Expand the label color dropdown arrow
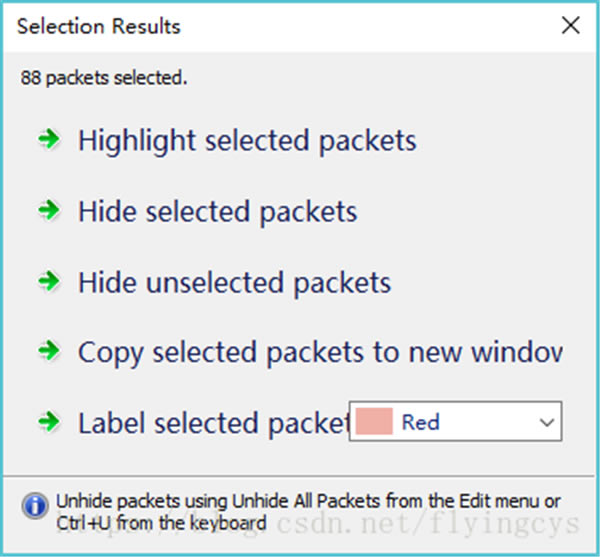 [x=546, y=423]
